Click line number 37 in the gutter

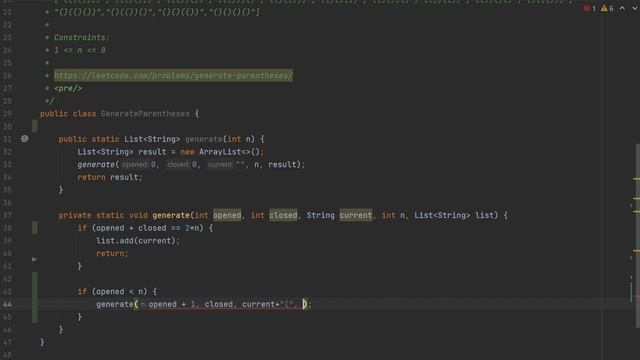(7, 215)
